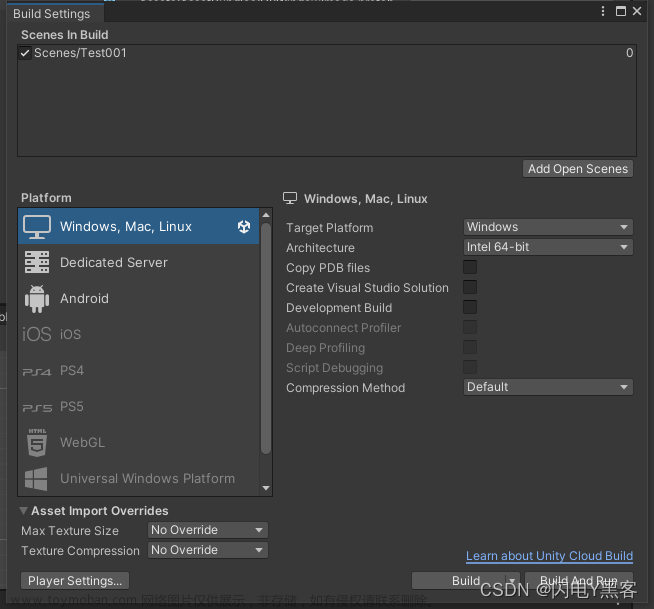Enable Copy PDB files checkbox
The image size is (654, 609).
coord(470,267)
